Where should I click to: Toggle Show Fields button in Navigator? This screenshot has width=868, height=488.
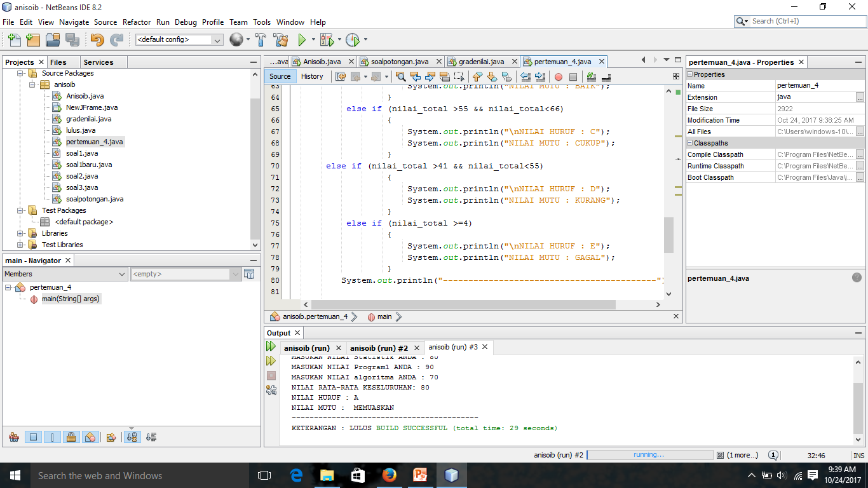pyautogui.click(x=34, y=437)
